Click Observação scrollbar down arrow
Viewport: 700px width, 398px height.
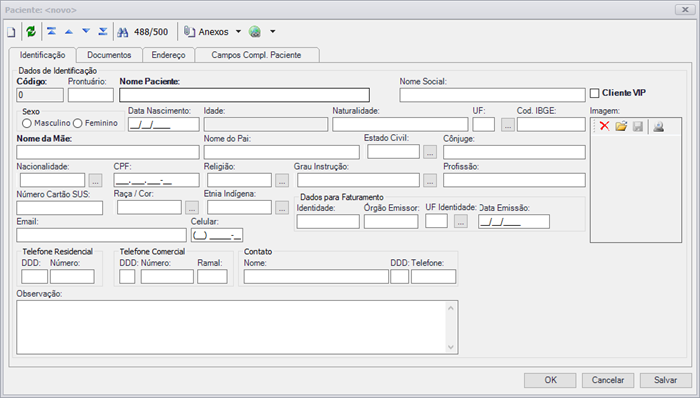tap(450, 347)
